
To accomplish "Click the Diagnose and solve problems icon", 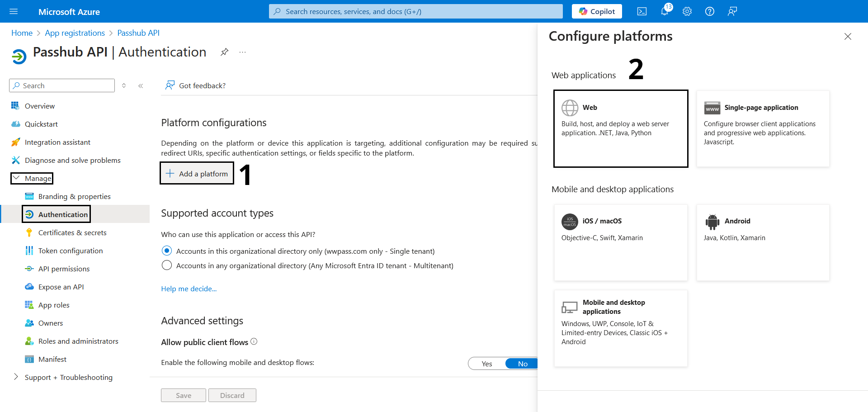I will coord(15,160).
